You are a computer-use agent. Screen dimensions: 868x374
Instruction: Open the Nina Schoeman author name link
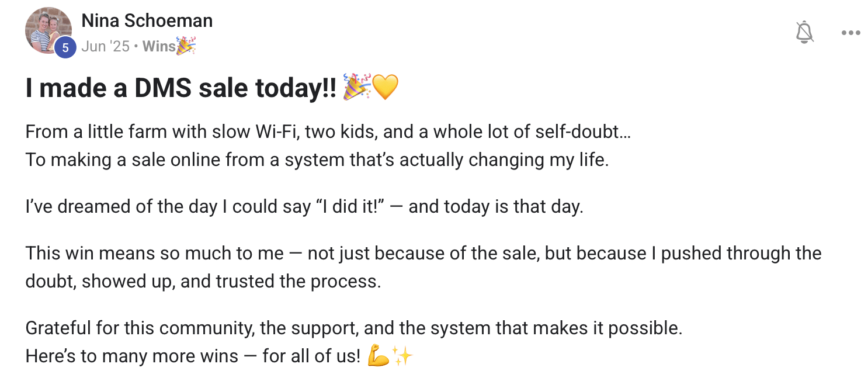[x=147, y=21]
